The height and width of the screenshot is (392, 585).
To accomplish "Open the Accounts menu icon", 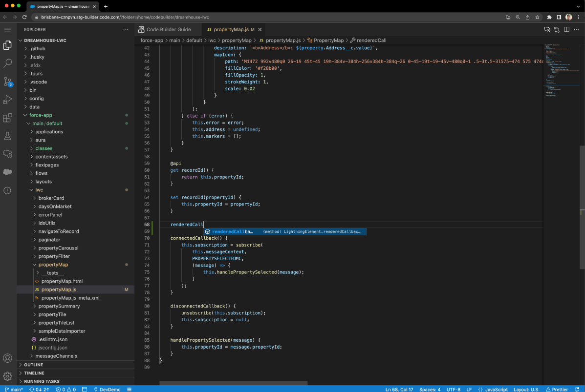I will [7, 358].
